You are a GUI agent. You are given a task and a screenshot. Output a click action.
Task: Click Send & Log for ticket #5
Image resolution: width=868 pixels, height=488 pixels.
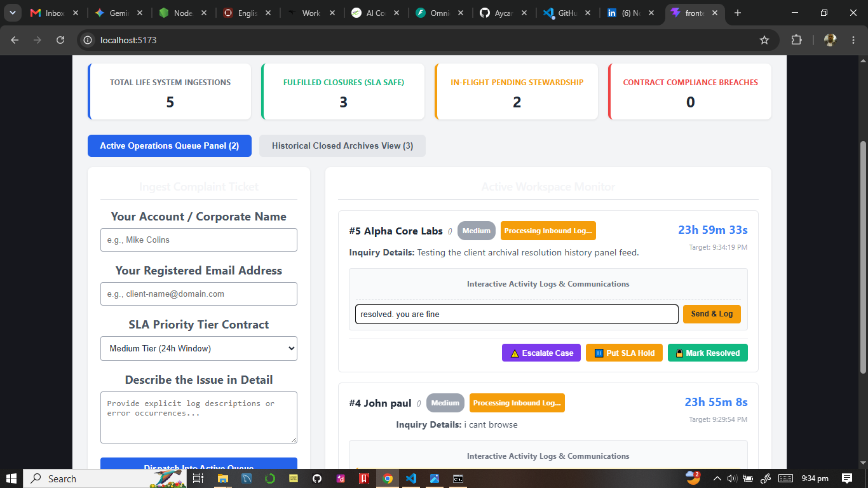click(x=712, y=314)
